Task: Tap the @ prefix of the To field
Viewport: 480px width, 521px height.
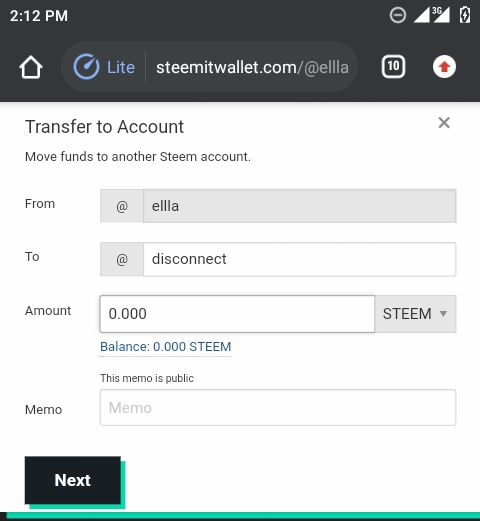Action: pos(122,259)
